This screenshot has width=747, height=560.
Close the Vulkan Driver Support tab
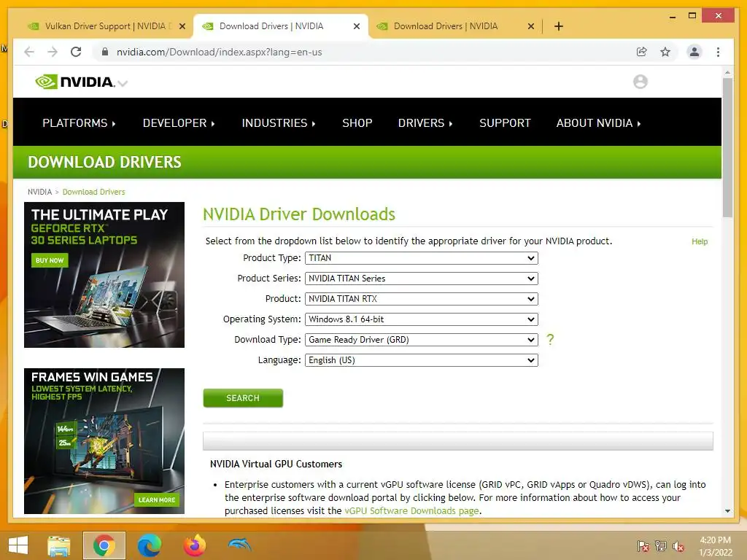(182, 26)
